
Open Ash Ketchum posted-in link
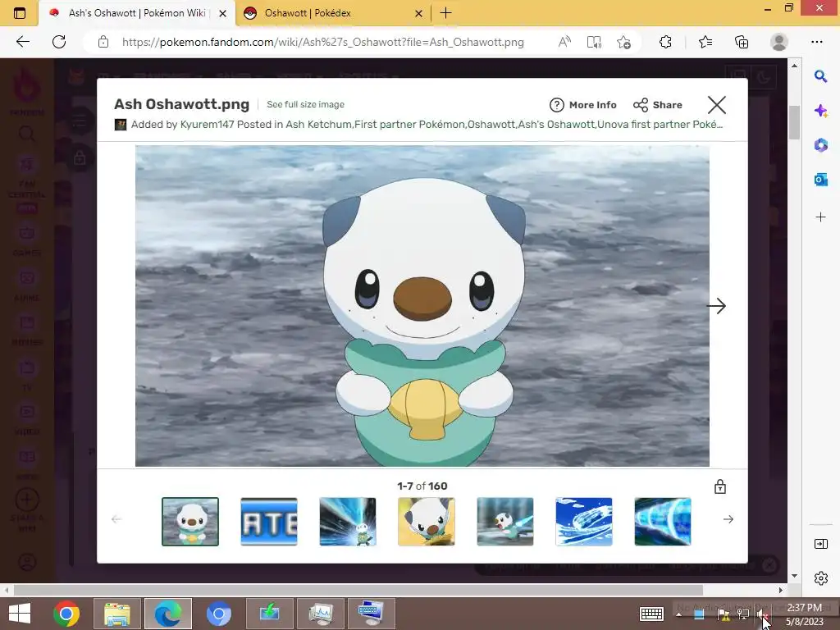pos(318,125)
